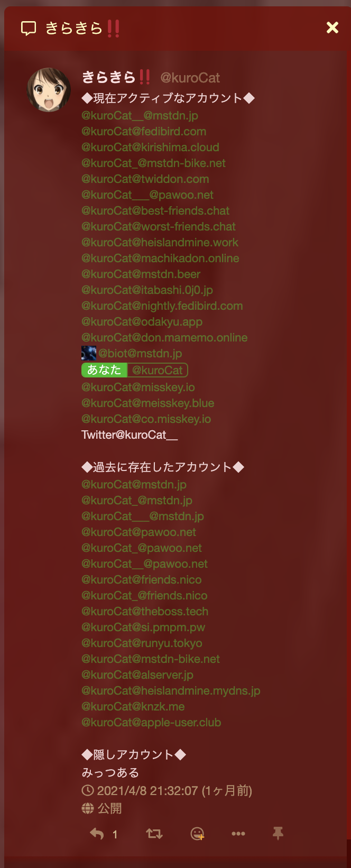
Task: Open the @kuroCat@fedibird.com mention link
Action: 144,131
